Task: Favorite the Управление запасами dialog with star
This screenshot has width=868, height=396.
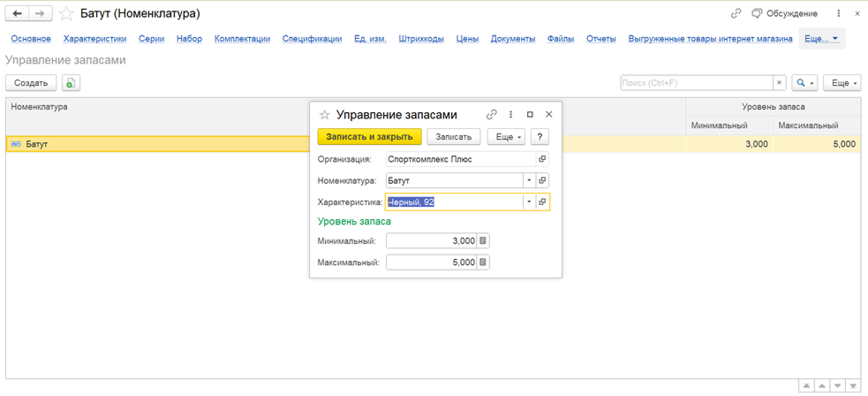Action: click(x=324, y=115)
